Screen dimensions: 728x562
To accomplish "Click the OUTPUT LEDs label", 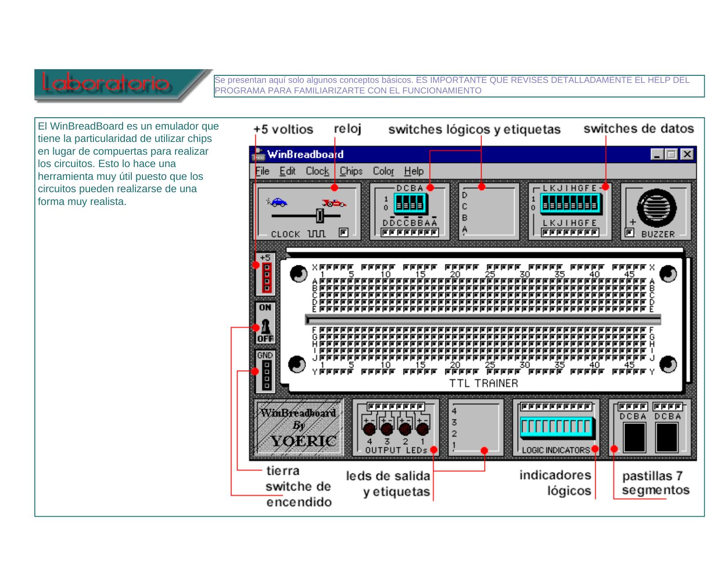I will point(396,450).
